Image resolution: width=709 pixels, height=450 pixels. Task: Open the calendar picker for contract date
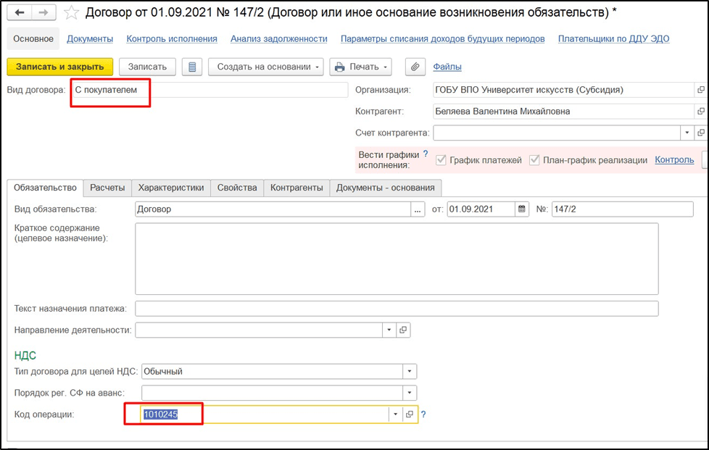(522, 209)
